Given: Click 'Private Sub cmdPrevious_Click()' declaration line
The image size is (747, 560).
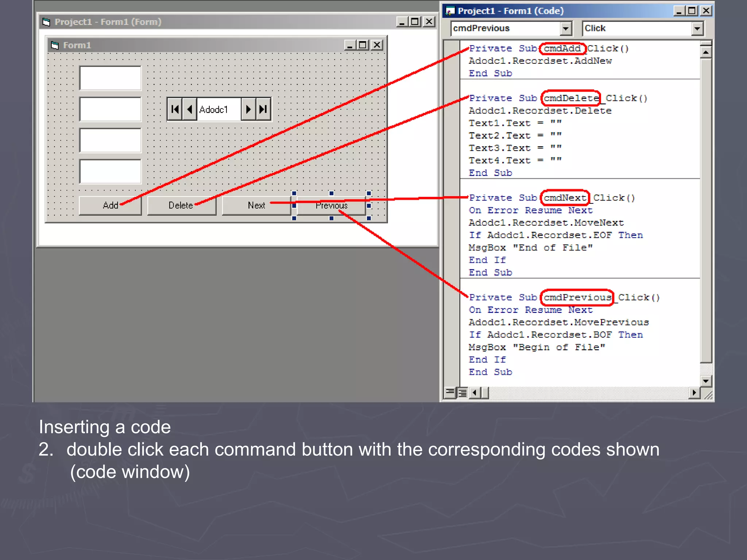Looking at the screenshot, I should tap(565, 297).
